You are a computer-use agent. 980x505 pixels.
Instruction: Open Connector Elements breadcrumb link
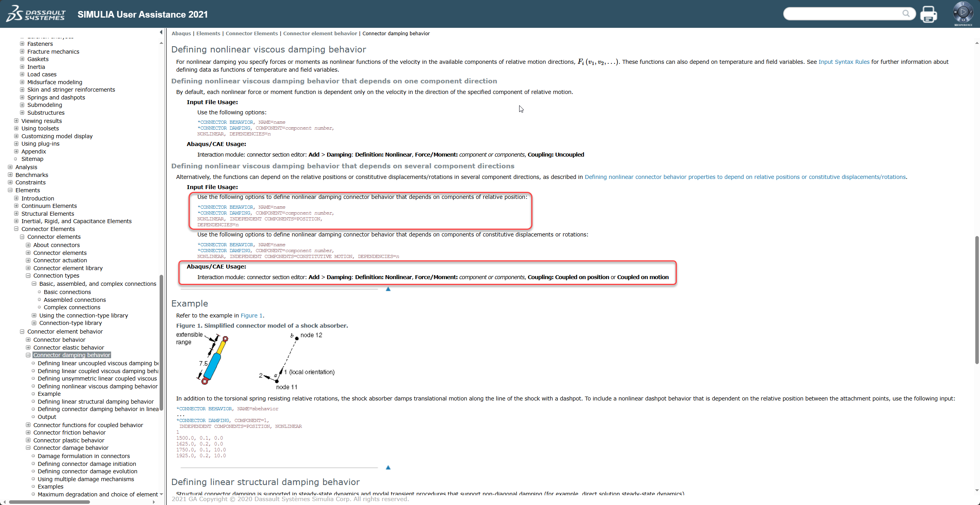click(252, 34)
